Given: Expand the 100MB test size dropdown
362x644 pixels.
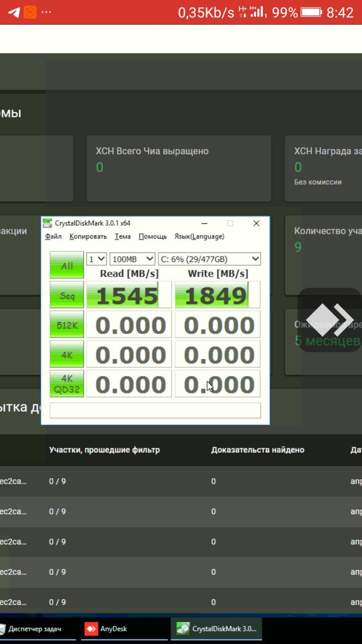Looking at the screenshot, I should point(133,259).
